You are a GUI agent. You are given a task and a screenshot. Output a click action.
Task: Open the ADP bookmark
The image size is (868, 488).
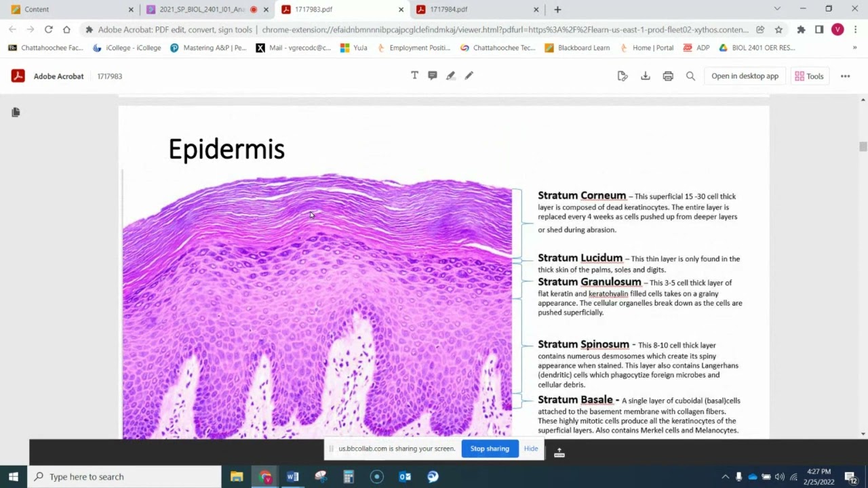696,47
